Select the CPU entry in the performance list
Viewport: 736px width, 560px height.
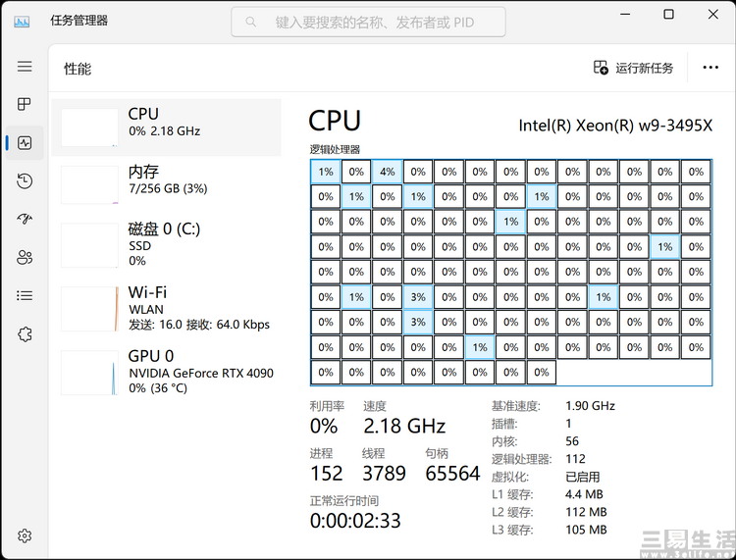[165, 123]
